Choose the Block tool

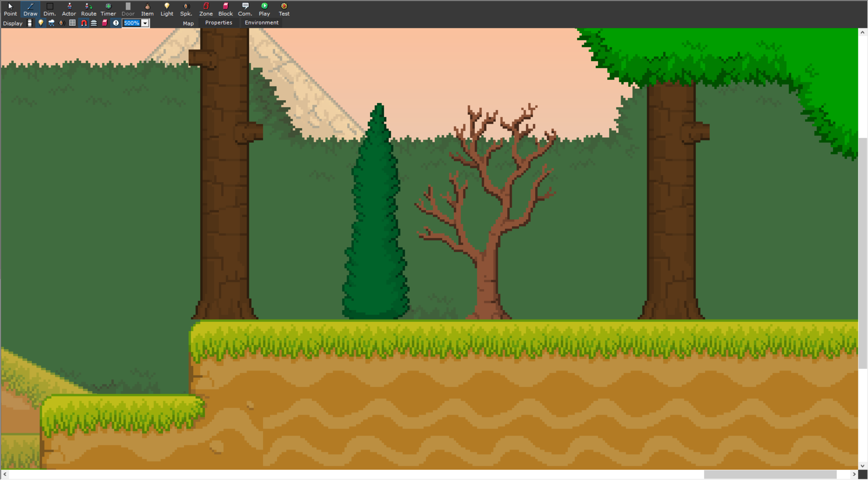click(226, 9)
